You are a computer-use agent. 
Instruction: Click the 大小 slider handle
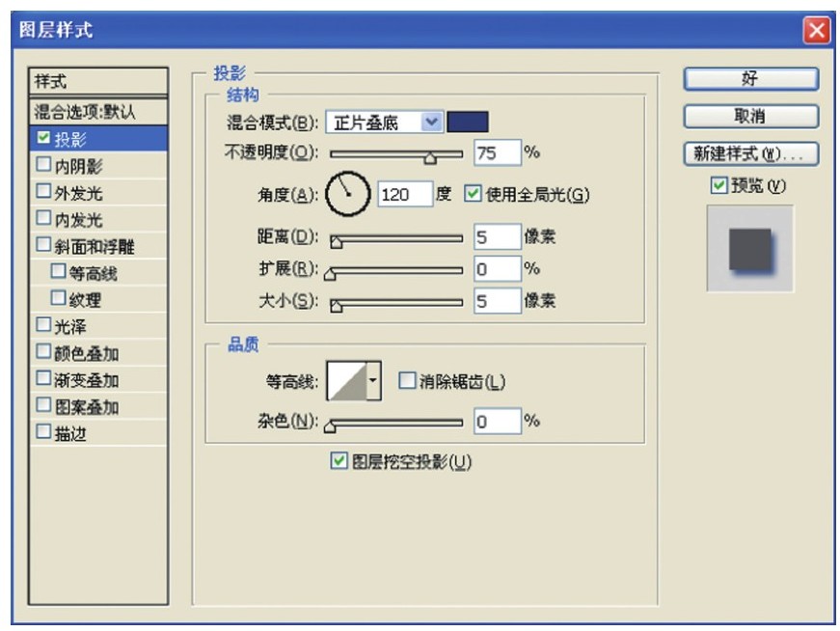[x=336, y=306]
